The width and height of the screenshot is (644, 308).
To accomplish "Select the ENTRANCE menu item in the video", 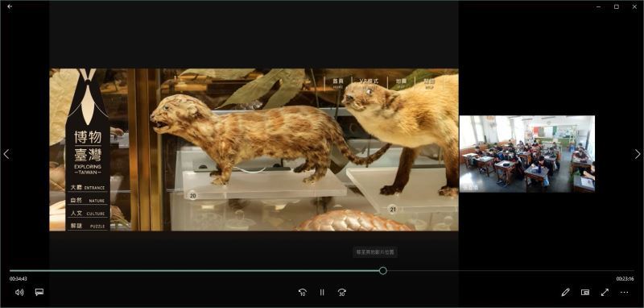I will coord(88,188).
